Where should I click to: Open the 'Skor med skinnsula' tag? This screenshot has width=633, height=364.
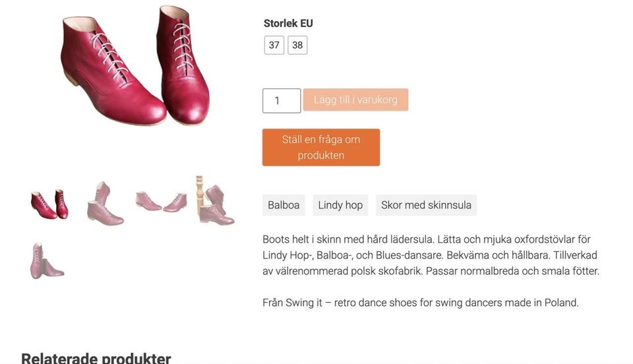coord(426,205)
